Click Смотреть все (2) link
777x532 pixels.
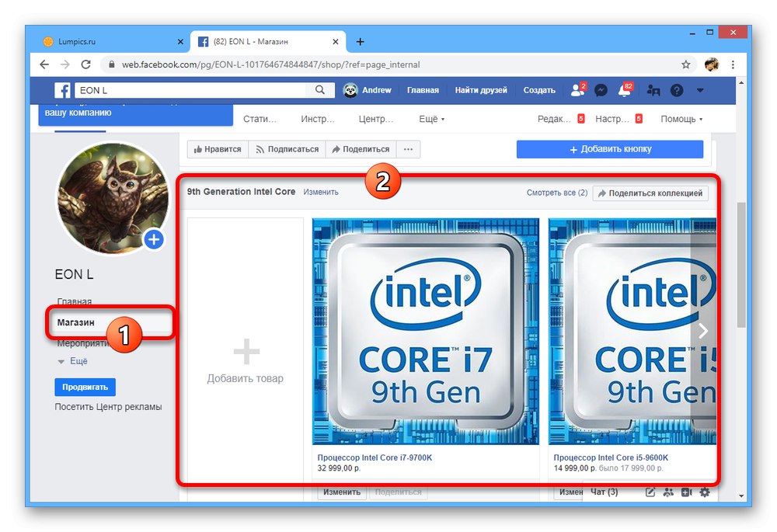click(x=557, y=193)
